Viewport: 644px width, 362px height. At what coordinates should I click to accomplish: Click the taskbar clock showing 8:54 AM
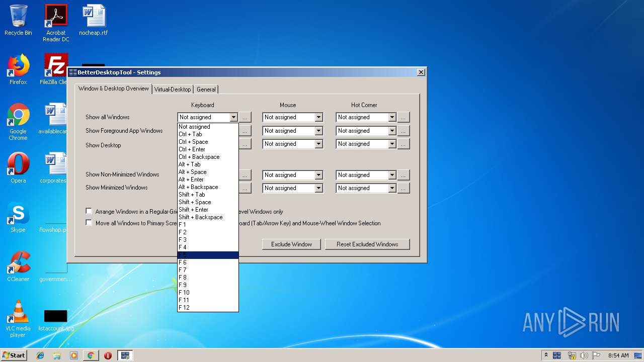point(618,355)
